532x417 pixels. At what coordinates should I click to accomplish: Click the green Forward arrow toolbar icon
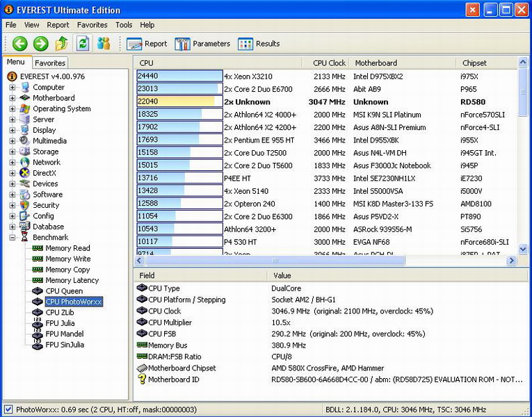click(x=40, y=44)
